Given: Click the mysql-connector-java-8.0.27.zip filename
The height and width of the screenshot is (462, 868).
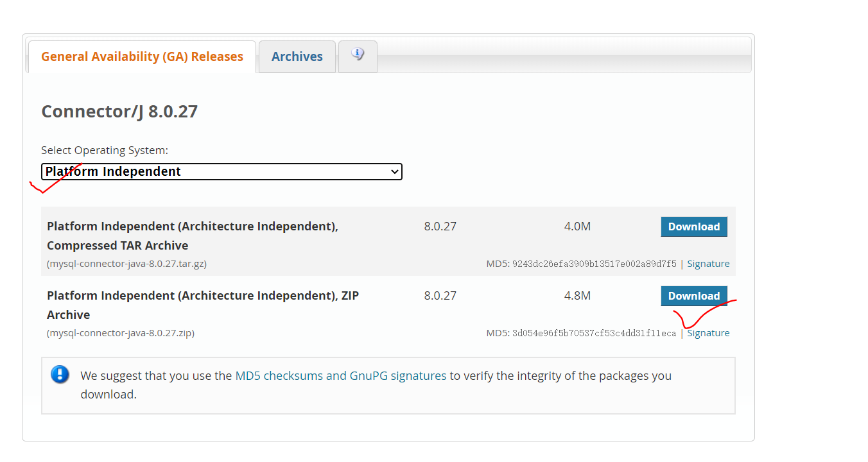Looking at the screenshot, I should tap(119, 332).
